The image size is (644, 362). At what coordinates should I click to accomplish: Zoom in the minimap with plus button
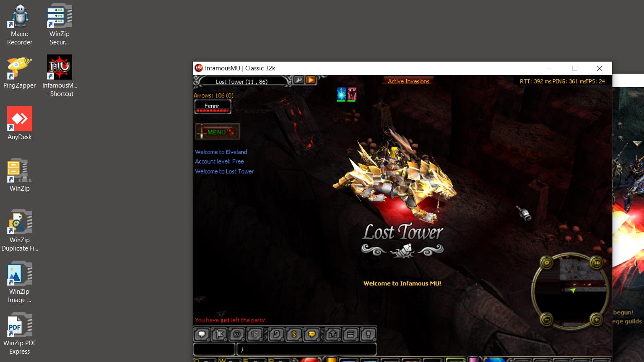(596, 320)
